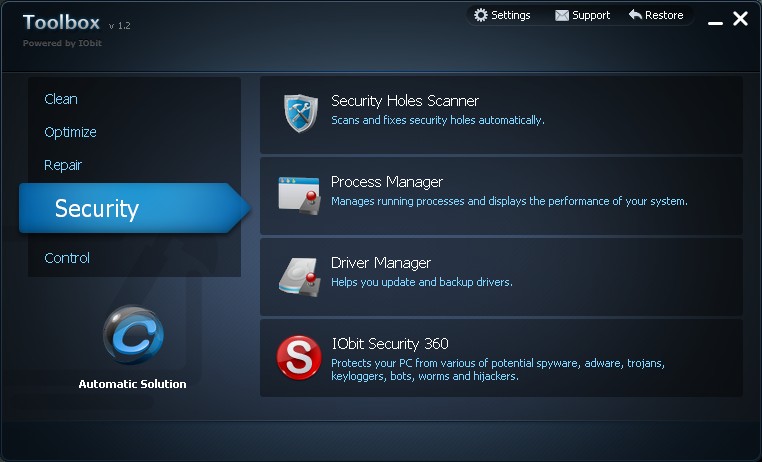This screenshot has width=762, height=462.
Task: Click the Driver Manager disk icon
Action: tap(300, 277)
